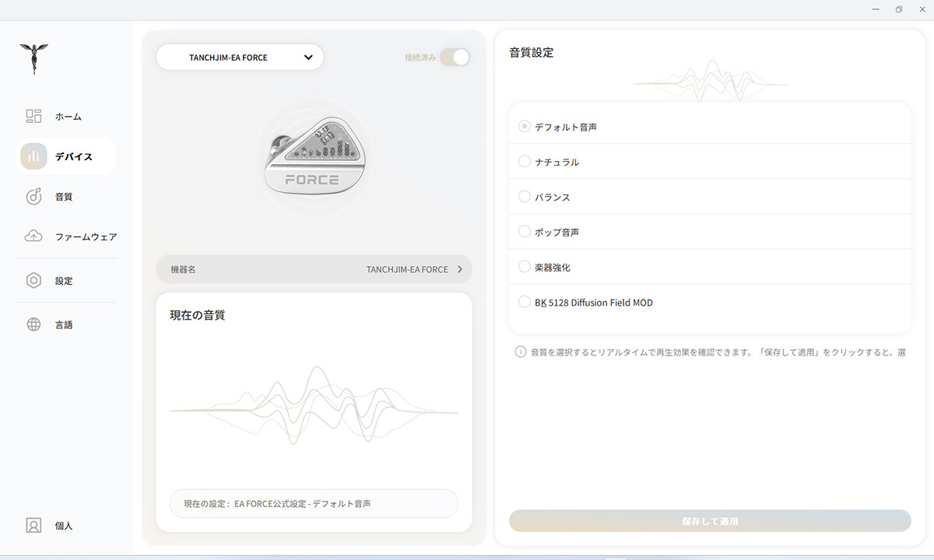Click the 機器名 label
The image size is (934, 560).
pos(183,269)
